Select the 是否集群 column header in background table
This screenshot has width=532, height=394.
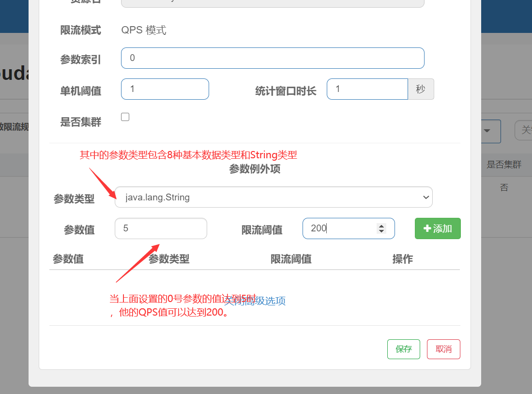pyautogui.click(x=504, y=165)
